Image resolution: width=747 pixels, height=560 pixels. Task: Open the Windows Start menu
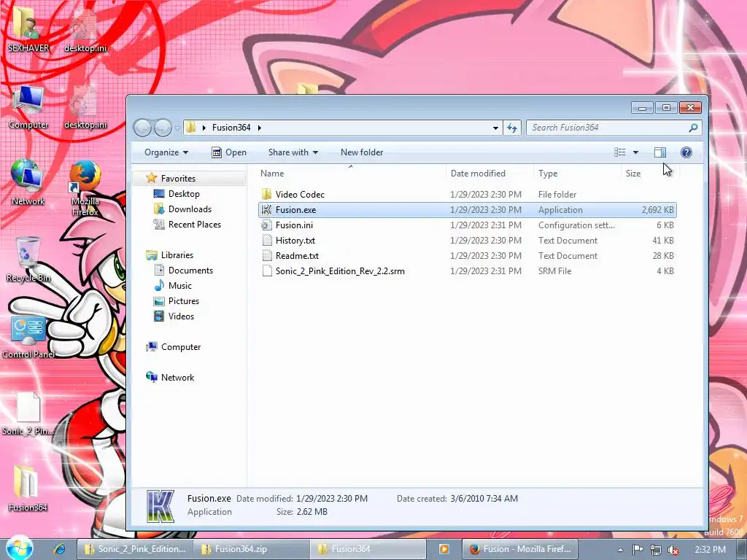click(19, 548)
